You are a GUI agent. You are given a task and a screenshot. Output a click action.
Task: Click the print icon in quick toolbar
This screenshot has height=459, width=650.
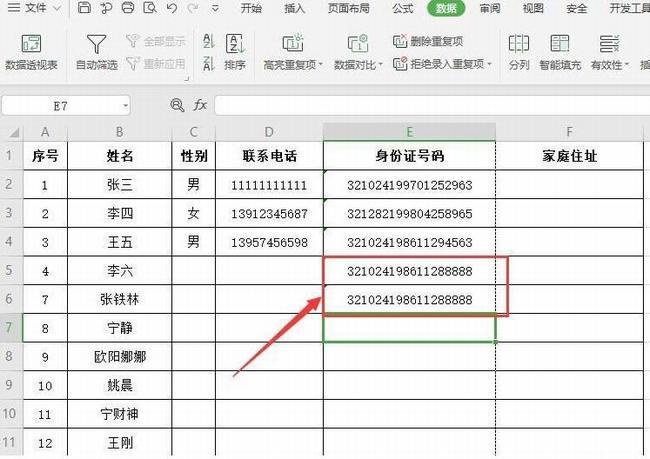click(128, 7)
